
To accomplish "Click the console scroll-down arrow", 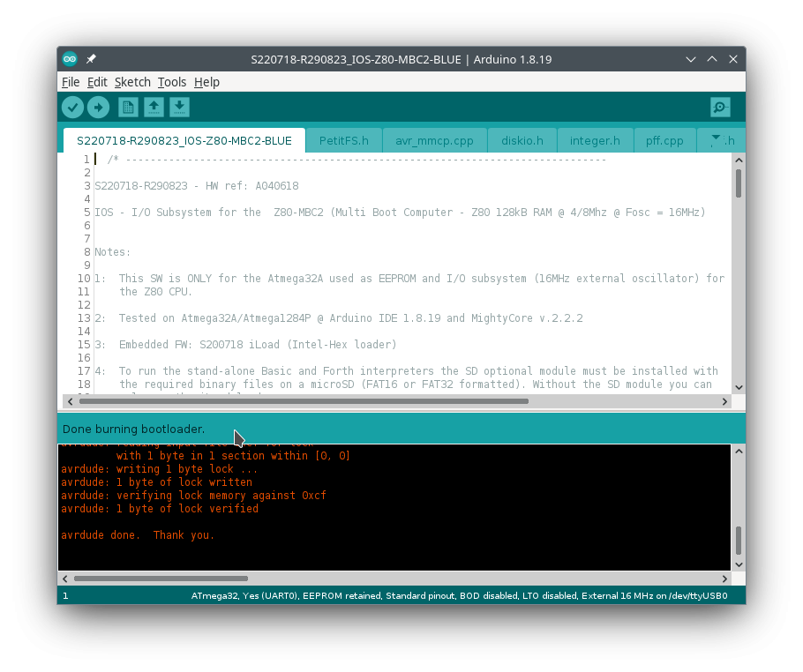I will click(x=739, y=564).
